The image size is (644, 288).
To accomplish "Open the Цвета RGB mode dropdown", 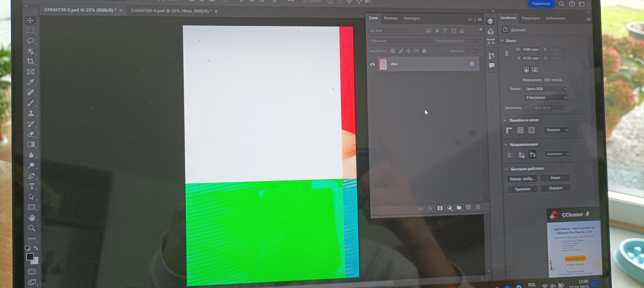I will coord(545,89).
